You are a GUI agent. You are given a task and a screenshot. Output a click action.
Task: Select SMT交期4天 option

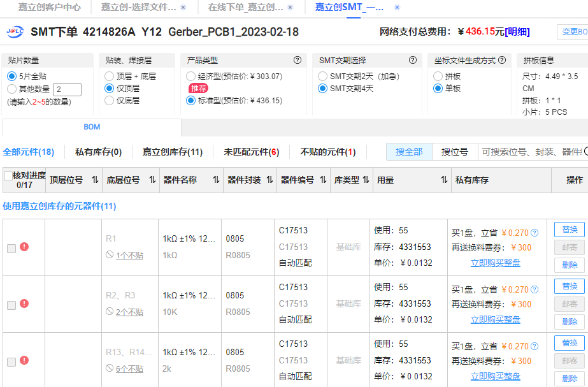coord(322,88)
